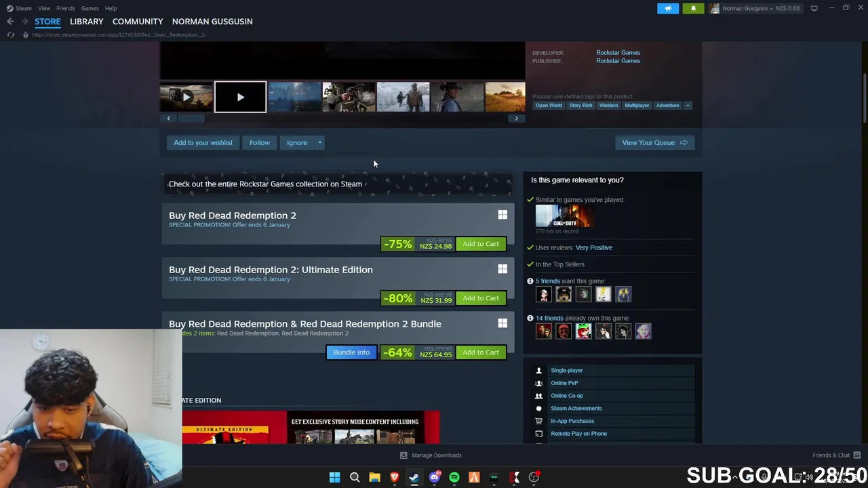Open Spotify from taskbar
Image resolution: width=868 pixels, height=488 pixels.
click(454, 477)
